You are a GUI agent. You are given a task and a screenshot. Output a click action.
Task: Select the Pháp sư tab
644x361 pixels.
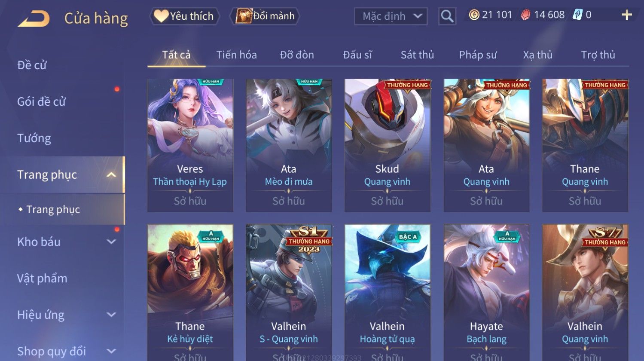(x=478, y=55)
